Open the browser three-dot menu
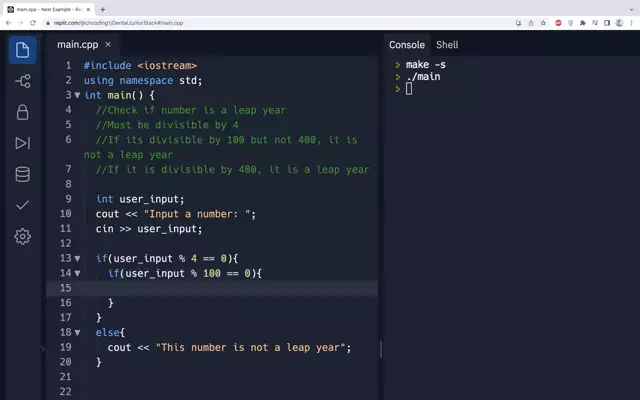Viewport: 640px width, 400px height. (x=631, y=23)
